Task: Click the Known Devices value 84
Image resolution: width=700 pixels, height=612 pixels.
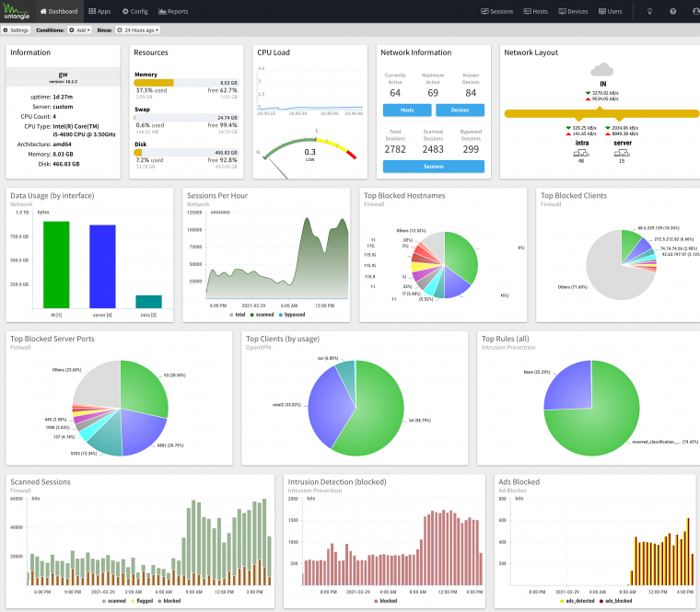Action: [471, 93]
